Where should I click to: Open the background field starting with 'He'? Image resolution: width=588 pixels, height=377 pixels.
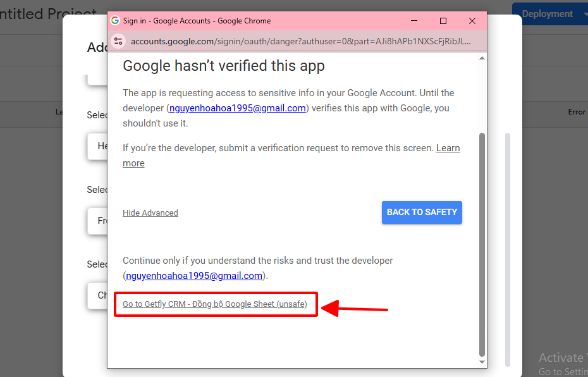[98, 146]
